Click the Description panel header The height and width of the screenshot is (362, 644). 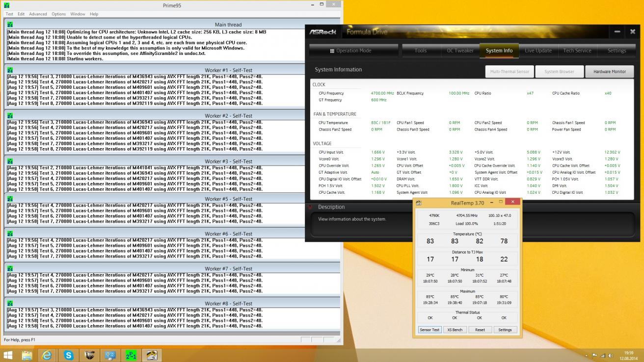331,207
